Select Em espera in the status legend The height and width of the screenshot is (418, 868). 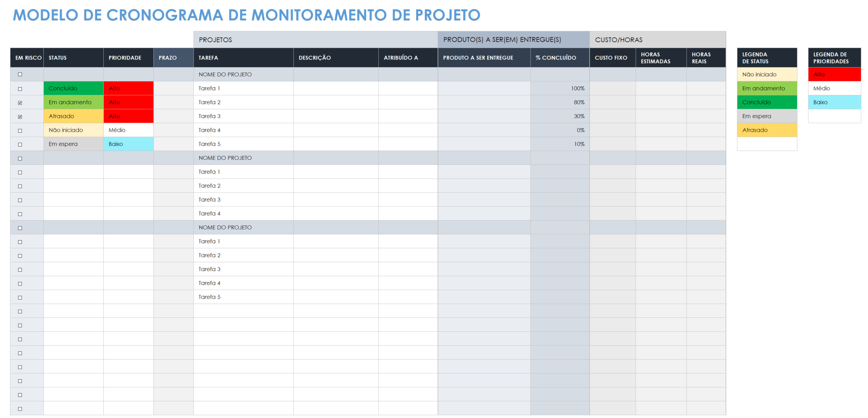point(767,116)
